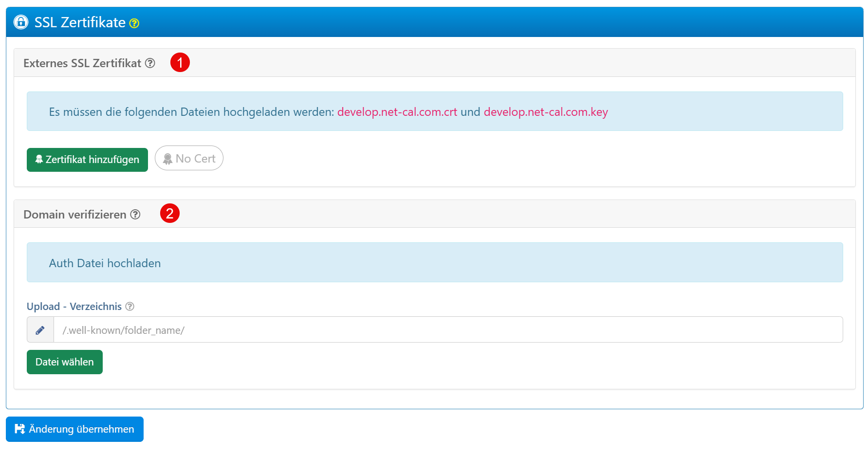Click the Upload - Verzeichnis label

click(74, 307)
